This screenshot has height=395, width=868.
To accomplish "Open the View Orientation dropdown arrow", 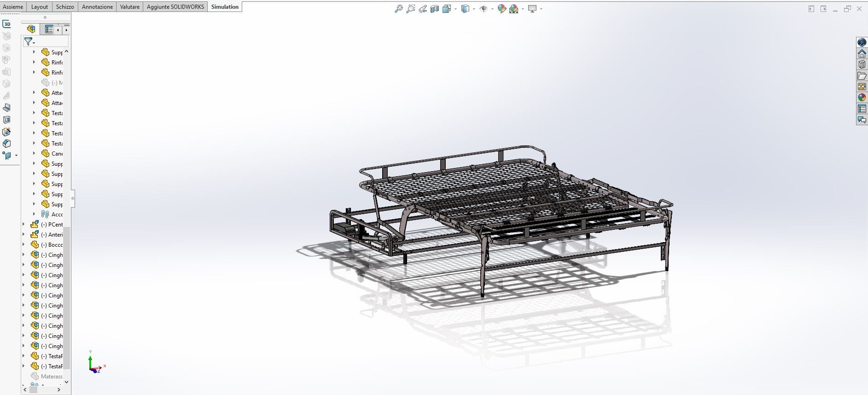I will tap(455, 9).
